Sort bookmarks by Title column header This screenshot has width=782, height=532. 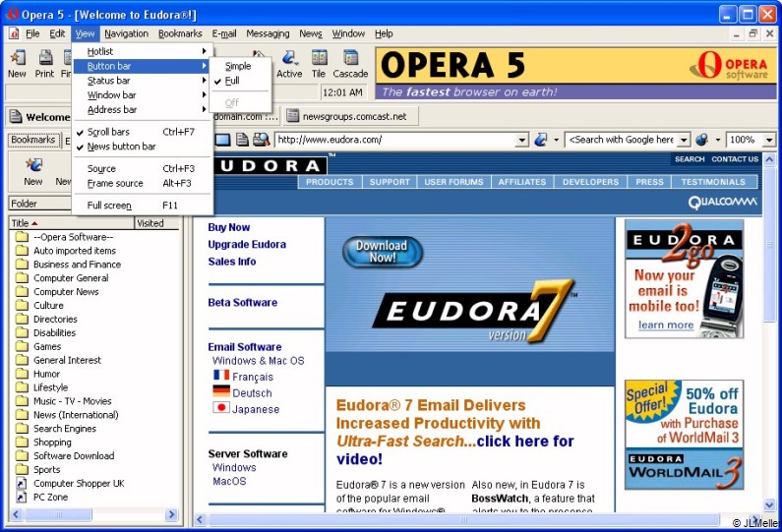[72, 223]
